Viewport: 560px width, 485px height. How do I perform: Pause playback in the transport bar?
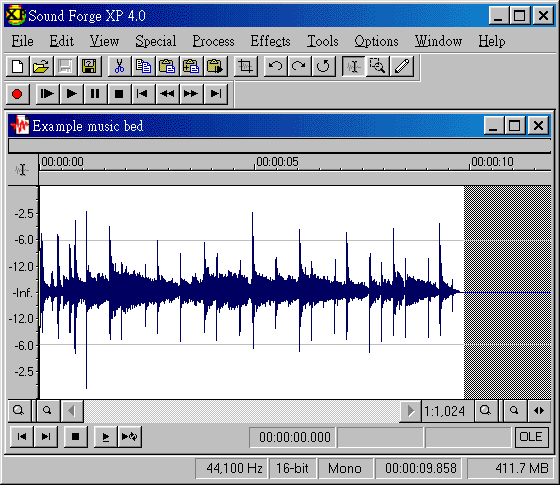point(95,94)
